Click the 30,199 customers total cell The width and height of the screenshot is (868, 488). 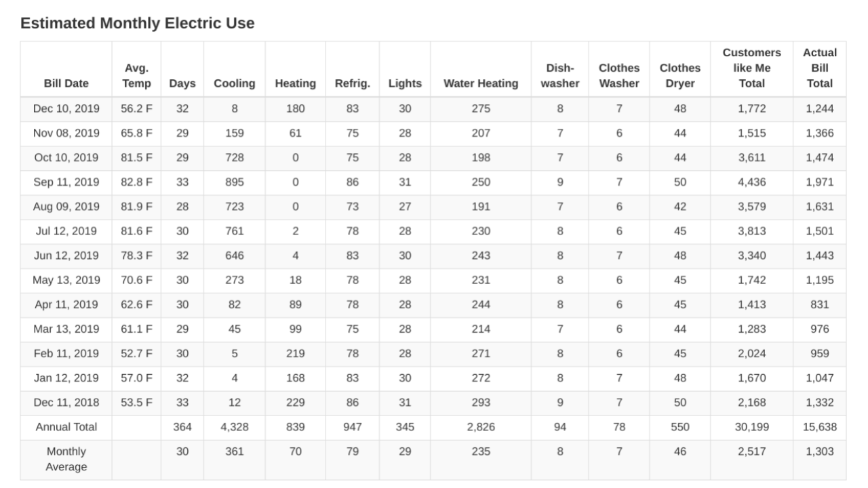point(751,427)
